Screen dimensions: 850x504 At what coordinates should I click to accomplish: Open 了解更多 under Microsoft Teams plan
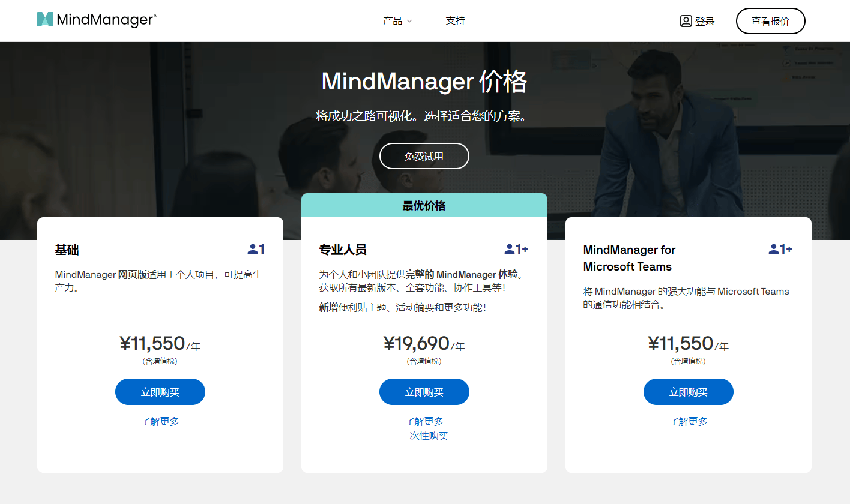[689, 421]
